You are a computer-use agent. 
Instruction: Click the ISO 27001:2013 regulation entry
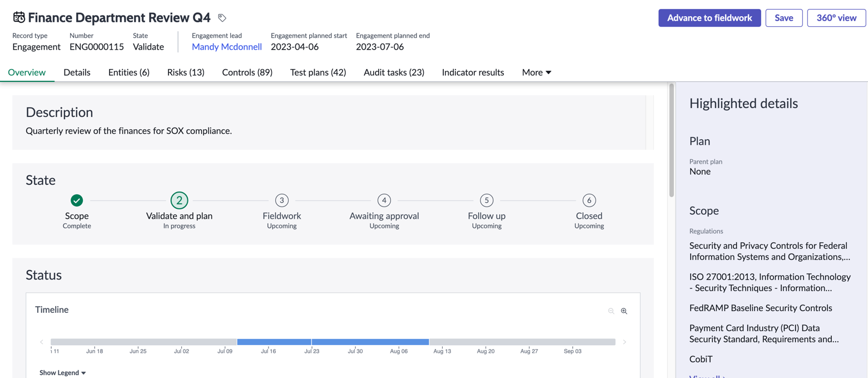pyautogui.click(x=770, y=282)
